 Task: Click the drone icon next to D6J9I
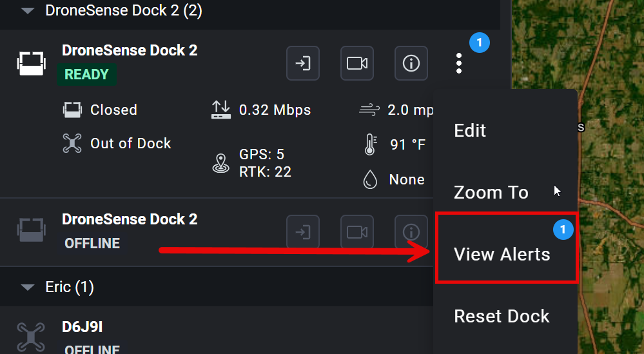31,337
